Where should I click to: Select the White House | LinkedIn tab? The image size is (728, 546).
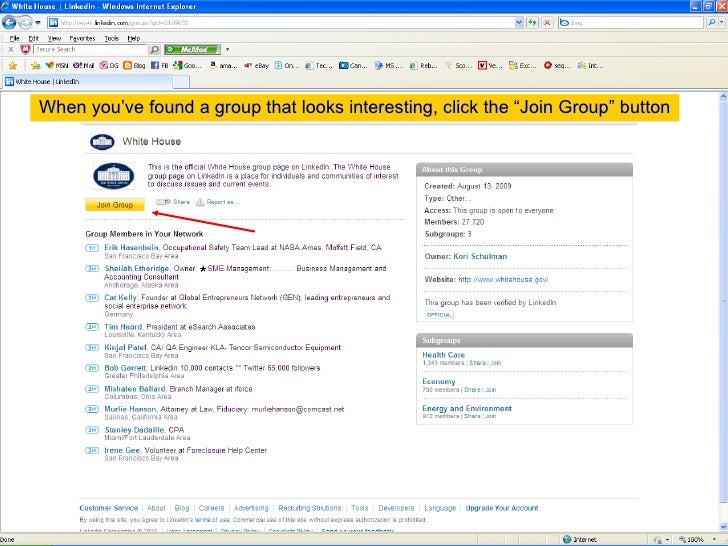(x=88, y=82)
